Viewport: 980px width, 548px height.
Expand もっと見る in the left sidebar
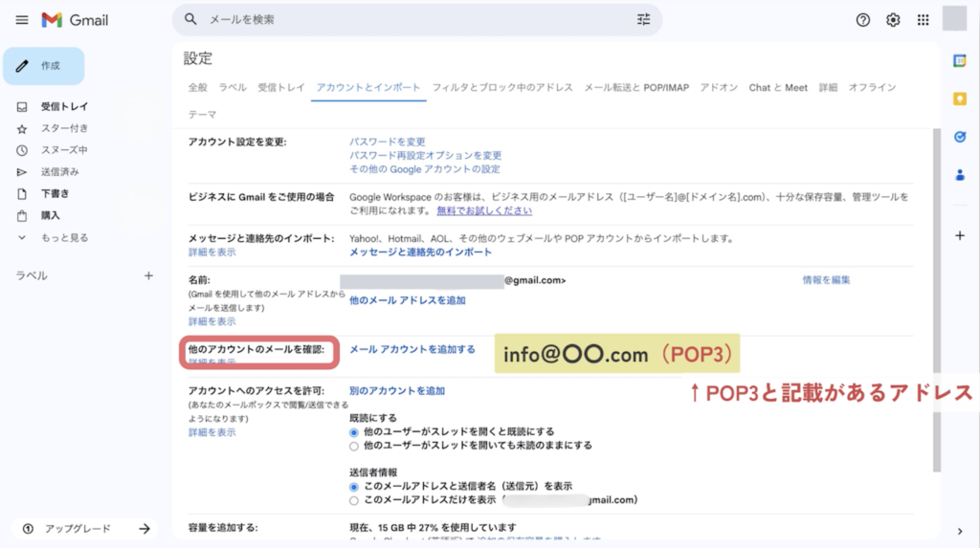(x=64, y=237)
